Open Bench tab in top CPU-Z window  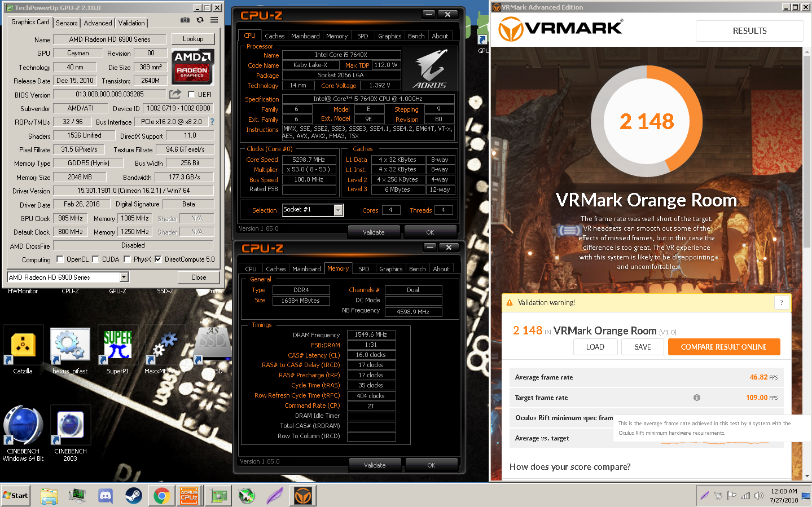click(416, 36)
